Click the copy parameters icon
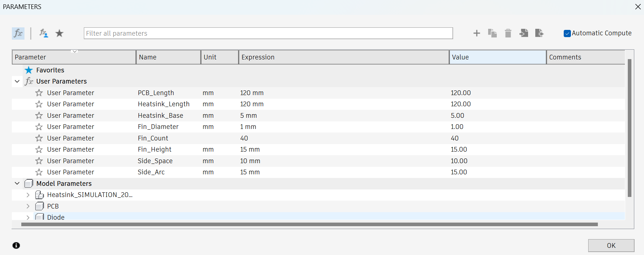 click(492, 33)
